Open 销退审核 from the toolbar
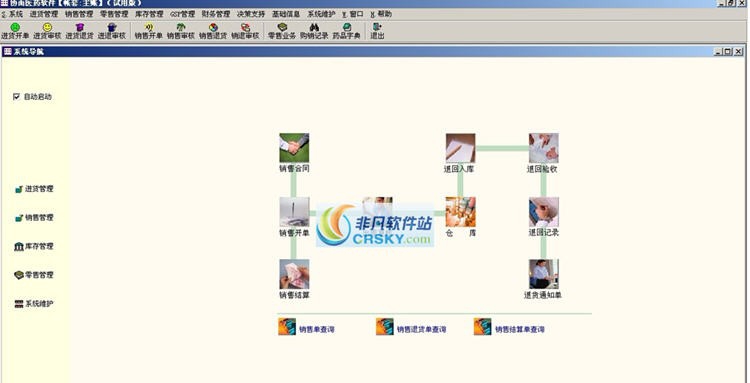Viewport: 750px width, 383px height. (245, 31)
